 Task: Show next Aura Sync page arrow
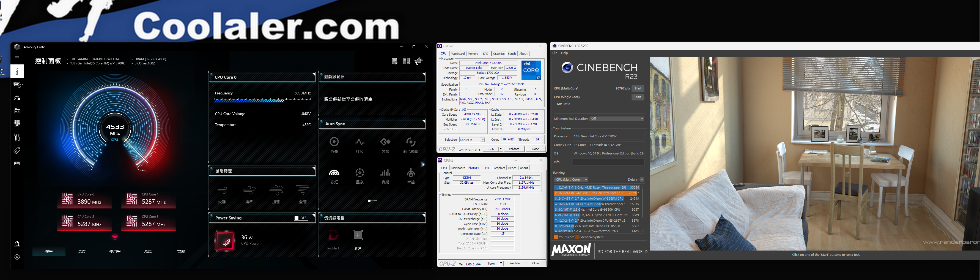click(423, 165)
